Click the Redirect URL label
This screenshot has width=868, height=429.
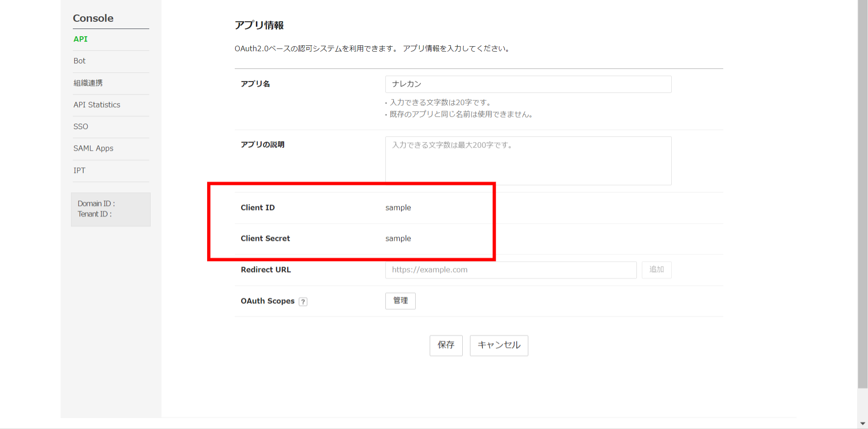click(266, 270)
